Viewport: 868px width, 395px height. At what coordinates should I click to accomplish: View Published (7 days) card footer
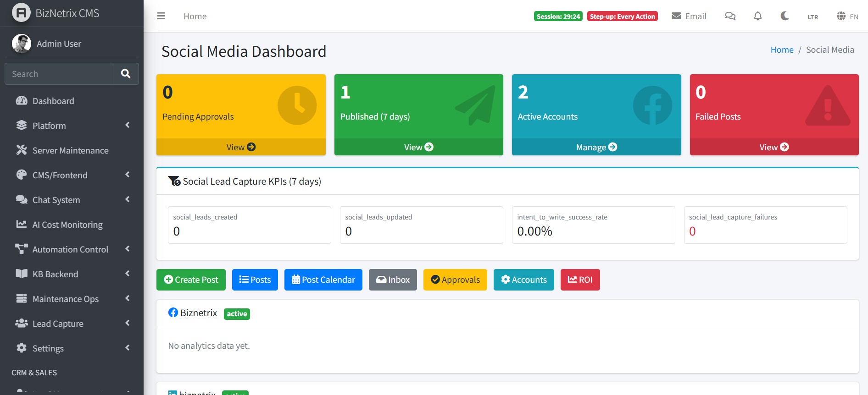(418, 147)
